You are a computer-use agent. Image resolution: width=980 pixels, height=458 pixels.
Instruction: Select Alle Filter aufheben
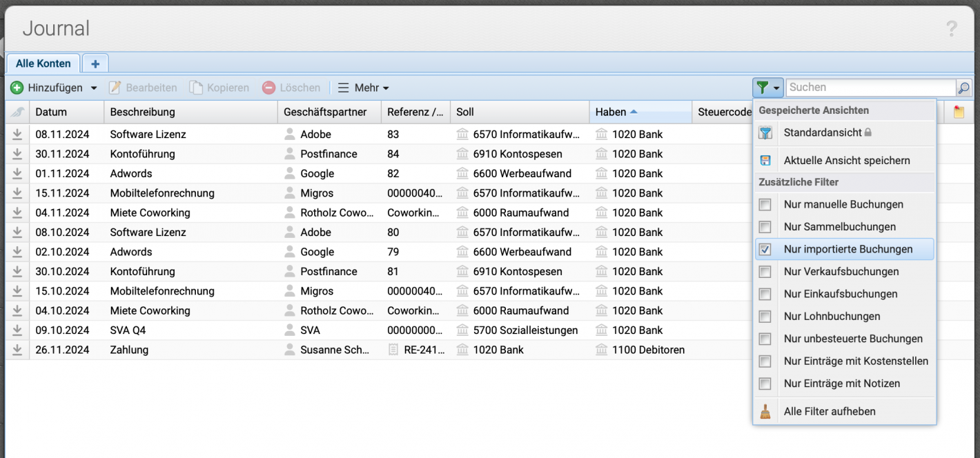point(845,412)
